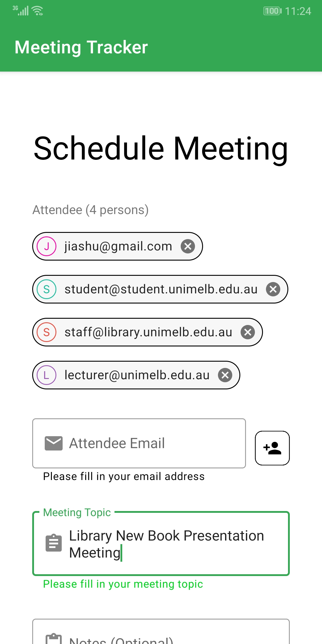Tap the Meeting Tracker app title
322x644 pixels.
coord(81,47)
